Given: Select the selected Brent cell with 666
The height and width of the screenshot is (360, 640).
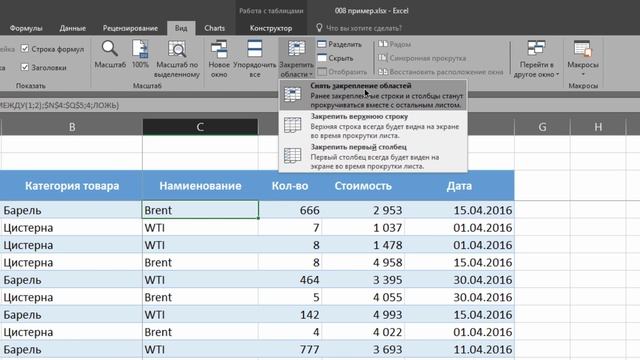Looking at the screenshot, I should click(200, 210).
